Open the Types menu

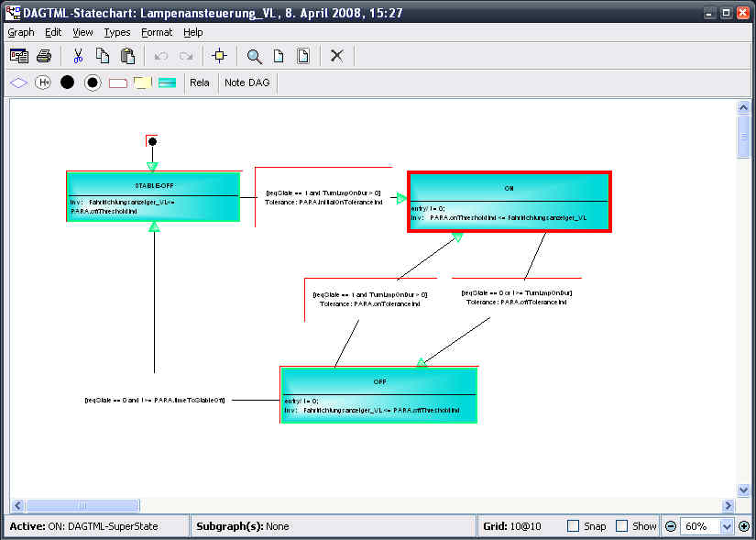click(117, 32)
